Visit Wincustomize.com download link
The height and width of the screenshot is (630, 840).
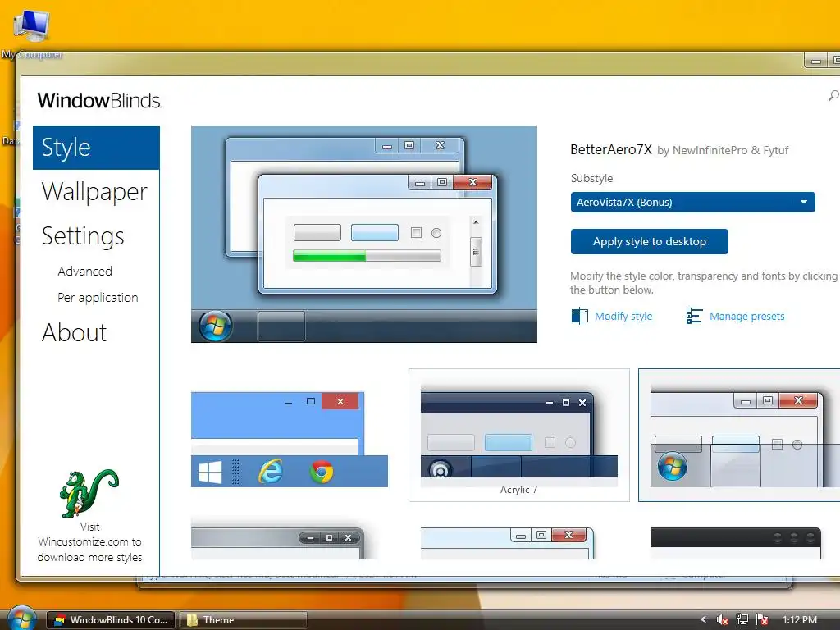coord(89,541)
